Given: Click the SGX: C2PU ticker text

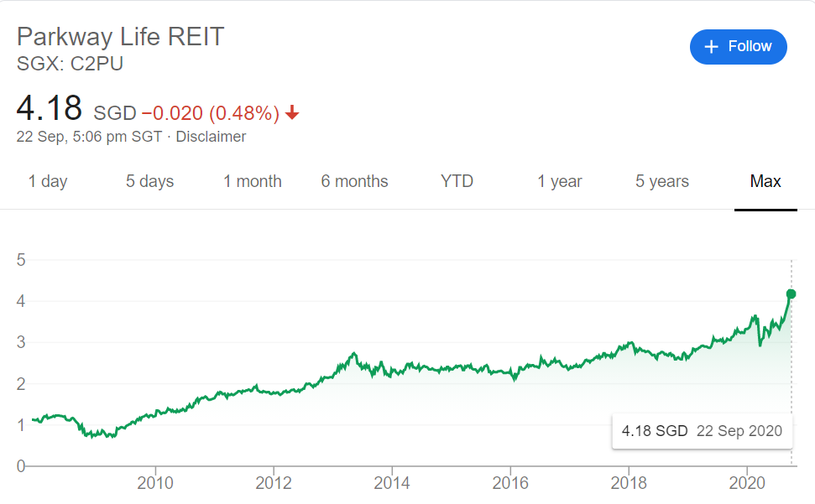Looking at the screenshot, I should tap(71, 64).
